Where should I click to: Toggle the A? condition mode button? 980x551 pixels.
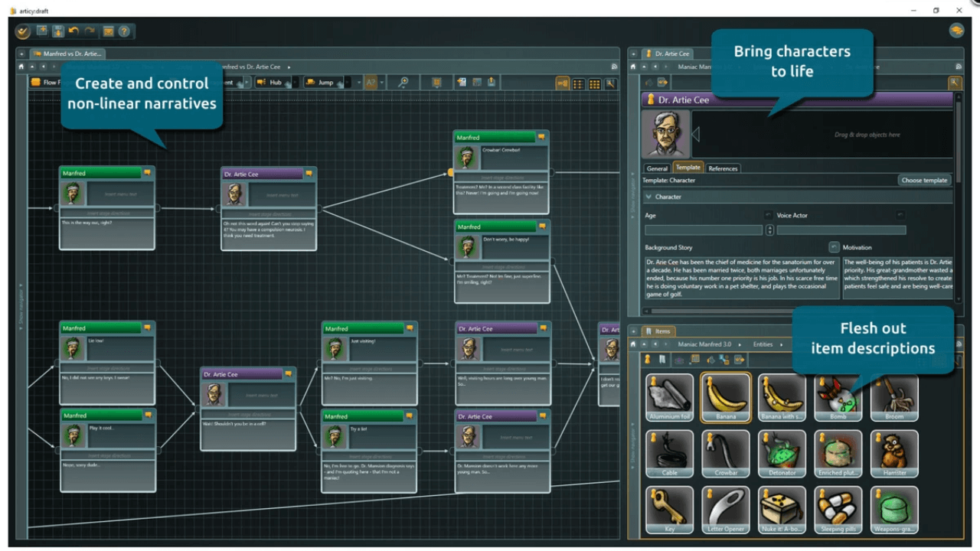(x=370, y=82)
